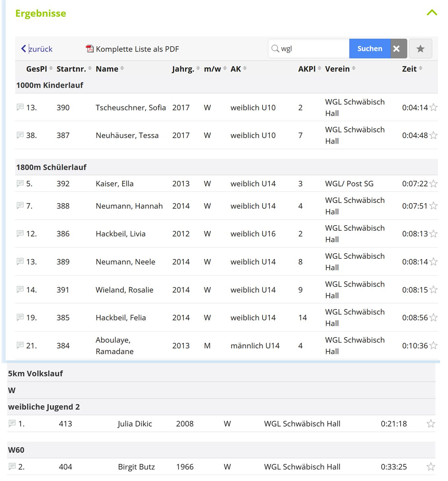Show favorites with the filled star button

point(420,49)
